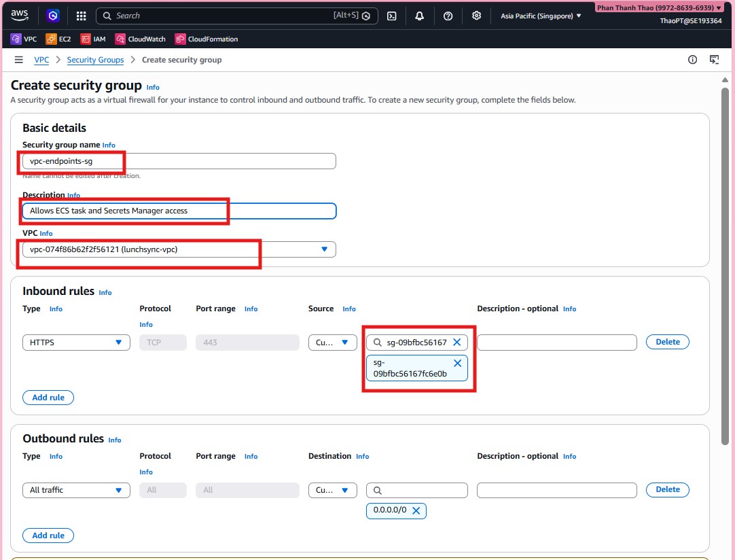The height and width of the screenshot is (560, 735).
Task: Click the AWS logo home icon
Action: [x=20, y=15]
